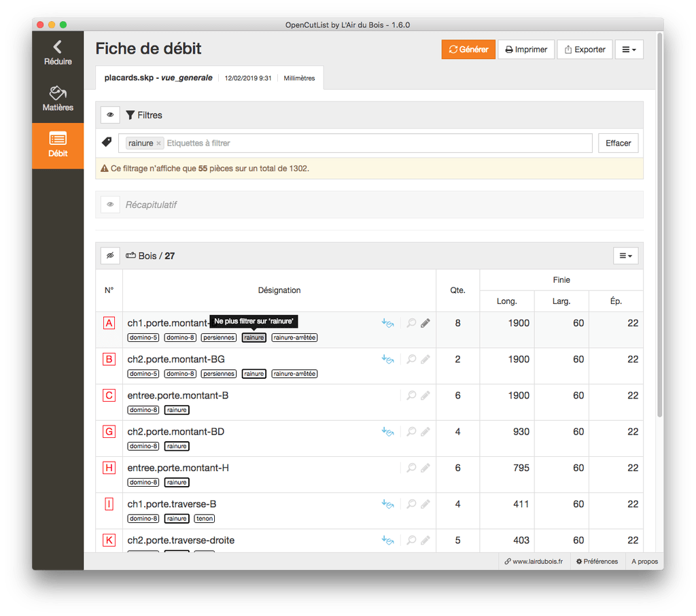Click 'rainure' tag under entree.porte.montant-B

coord(177,410)
